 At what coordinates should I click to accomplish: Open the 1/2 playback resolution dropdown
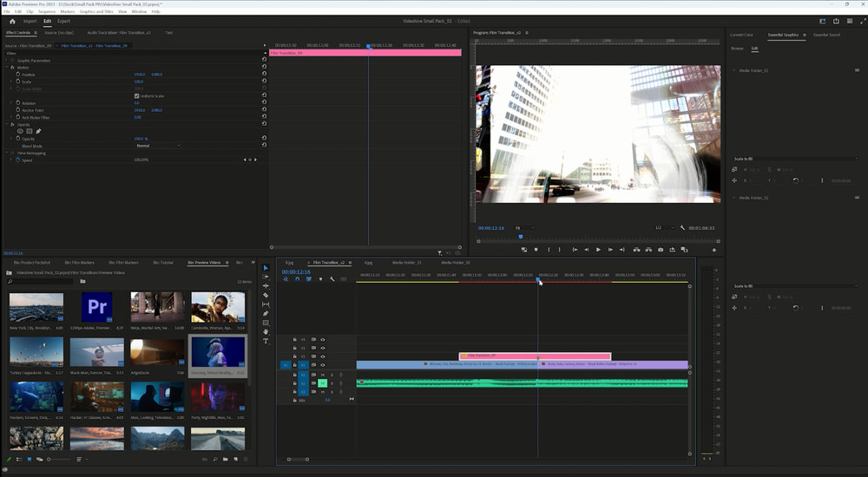(x=664, y=227)
